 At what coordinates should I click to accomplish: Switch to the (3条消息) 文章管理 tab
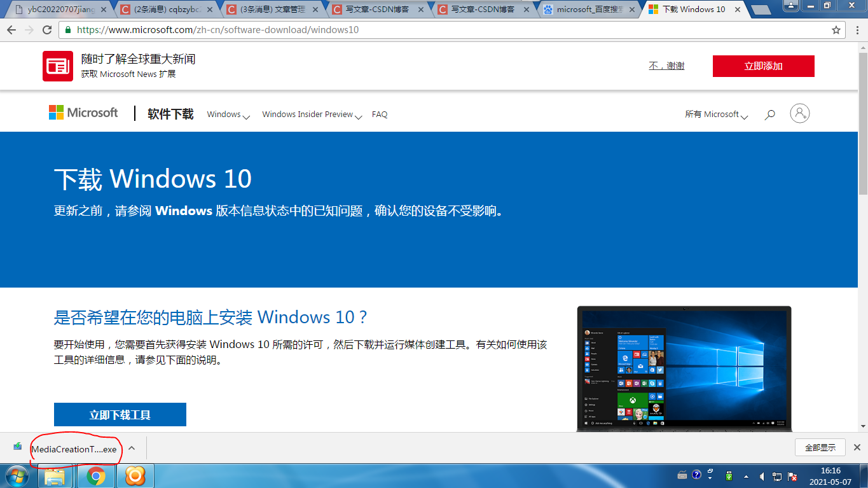[x=272, y=10]
